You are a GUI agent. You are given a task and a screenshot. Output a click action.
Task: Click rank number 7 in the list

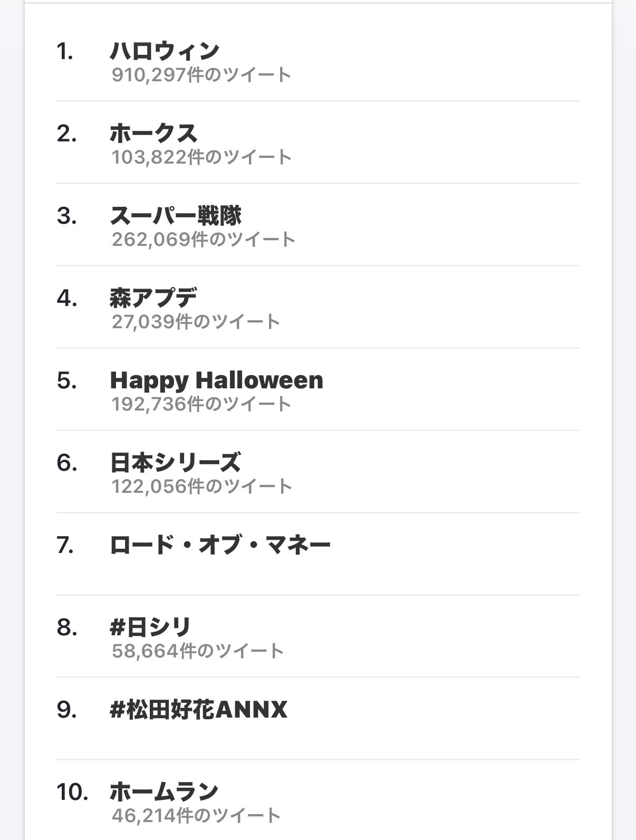pyautogui.click(x=65, y=545)
